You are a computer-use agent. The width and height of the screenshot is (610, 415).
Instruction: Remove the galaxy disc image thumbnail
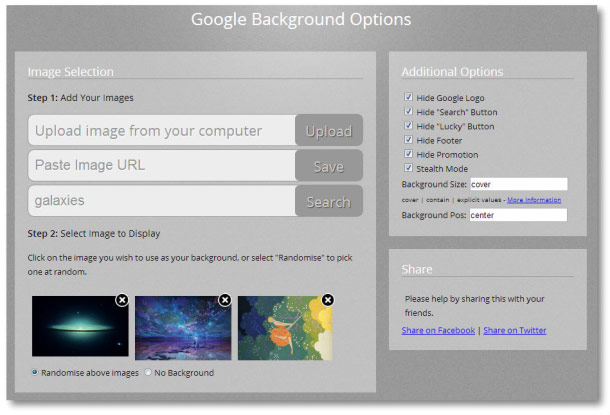click(x=122, y=300)
